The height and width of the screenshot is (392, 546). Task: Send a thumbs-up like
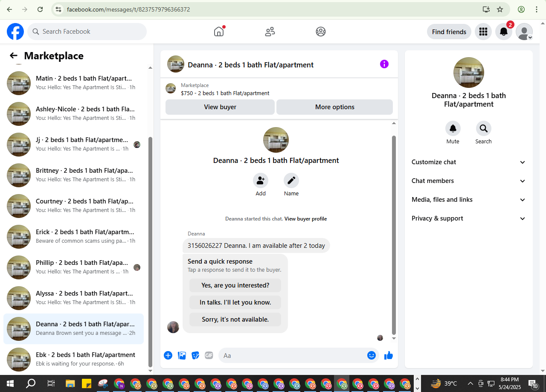coord(389,355)
